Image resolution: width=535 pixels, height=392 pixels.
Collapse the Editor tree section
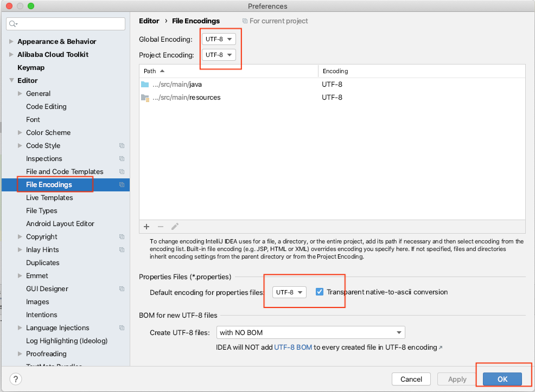click(12, 81)
